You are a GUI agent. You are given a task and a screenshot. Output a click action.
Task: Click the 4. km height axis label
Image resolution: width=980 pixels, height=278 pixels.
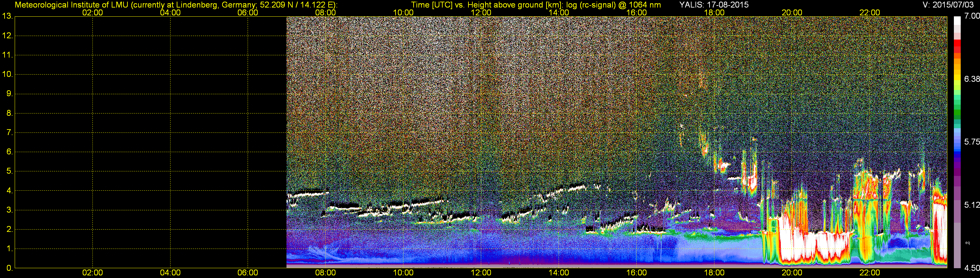tap(9, 190)
